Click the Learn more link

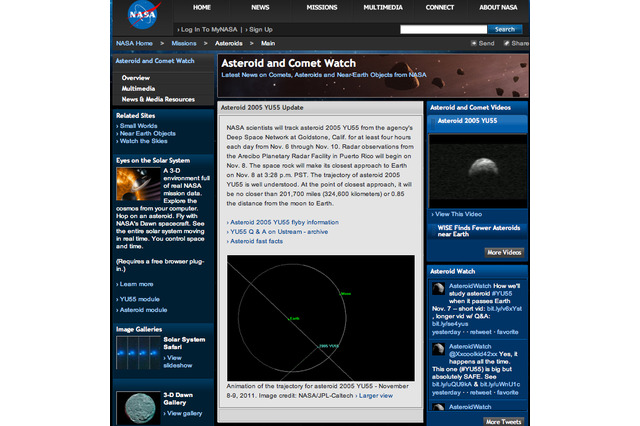pyautogui.click(x=136, y=284)
